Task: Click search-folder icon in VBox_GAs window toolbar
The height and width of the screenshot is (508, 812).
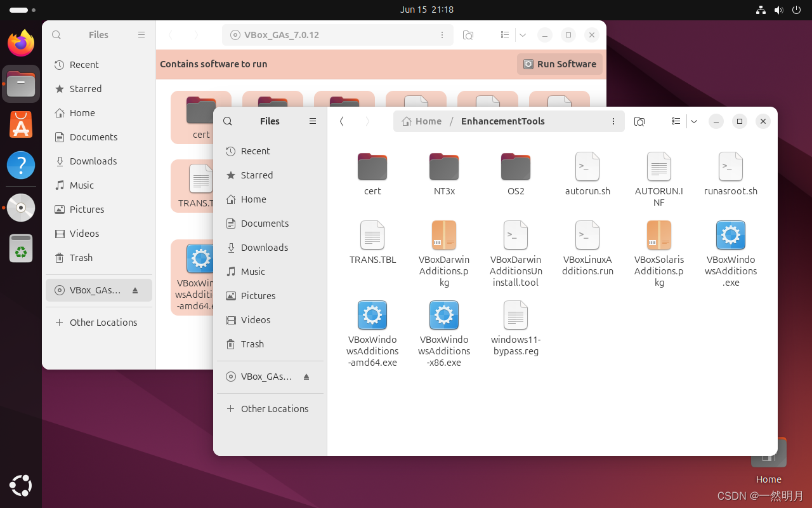Action: (x=468, y=35)
